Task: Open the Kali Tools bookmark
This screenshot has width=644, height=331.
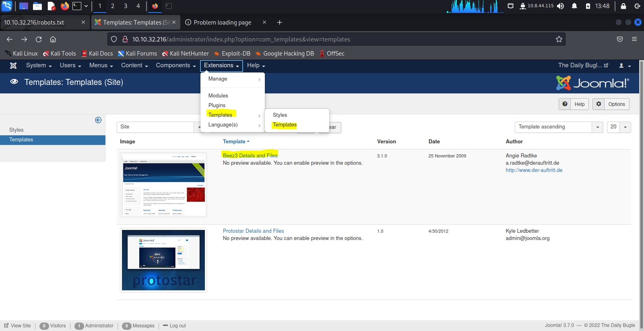Action: pyautogui.click(x=60, y=54)
